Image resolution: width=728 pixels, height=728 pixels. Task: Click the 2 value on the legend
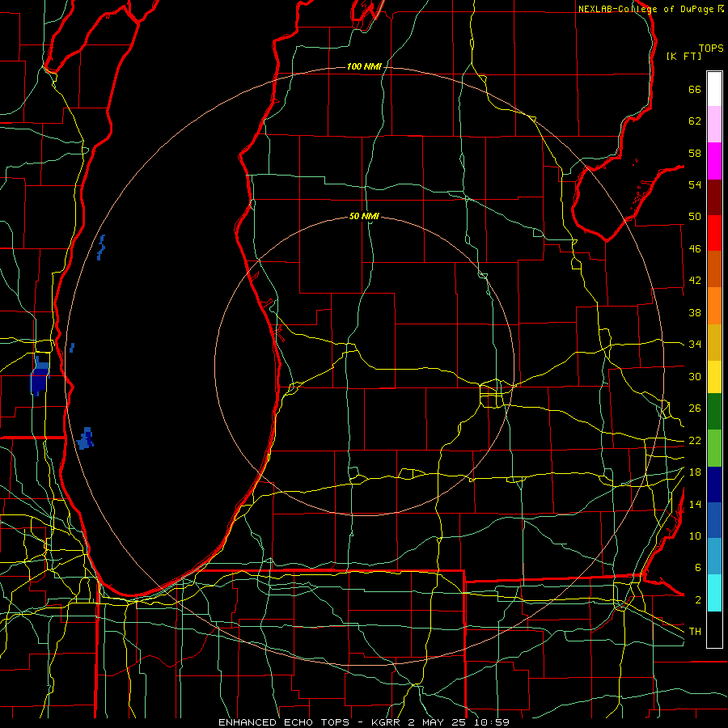tap(698, 600)
